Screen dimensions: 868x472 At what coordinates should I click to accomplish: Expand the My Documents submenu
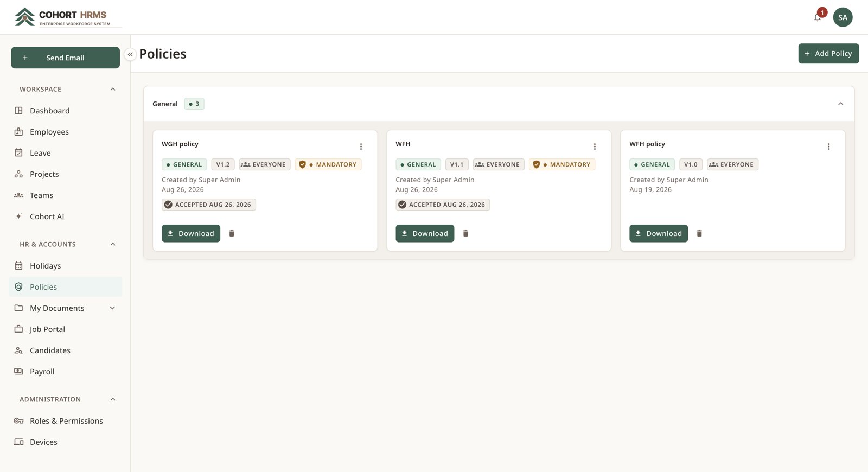(x=112, y=308)
